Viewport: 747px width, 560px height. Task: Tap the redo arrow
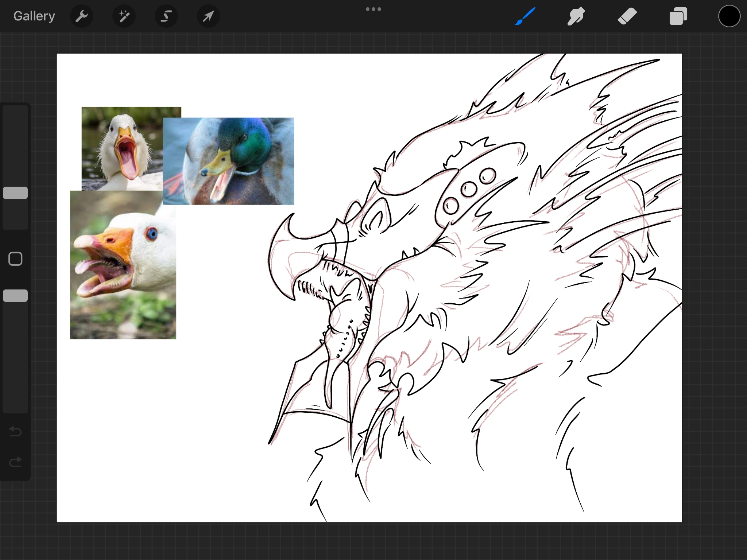tap(15, 462)
